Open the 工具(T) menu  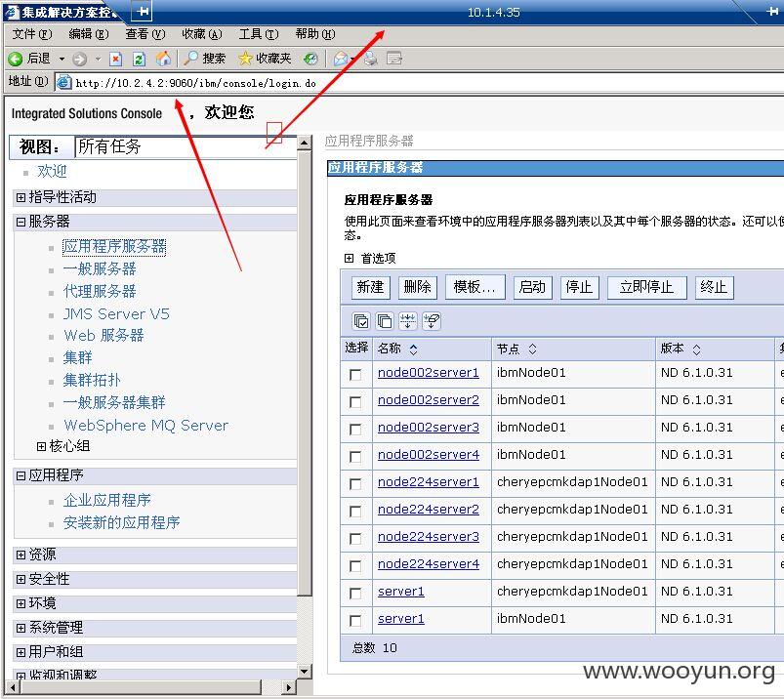point(259,34)
